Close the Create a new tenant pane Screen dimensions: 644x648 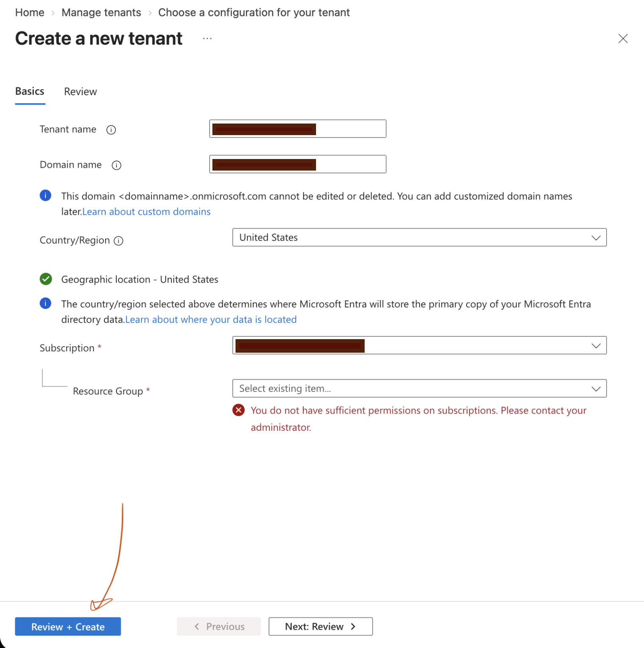click(x=623, y=39)
